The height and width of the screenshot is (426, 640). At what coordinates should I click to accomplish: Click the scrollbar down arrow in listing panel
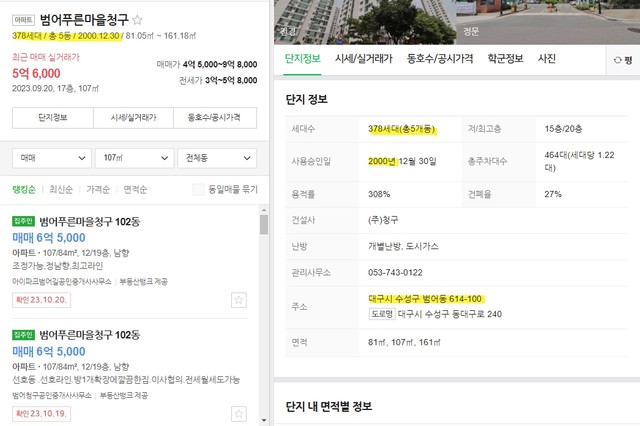click(264, 420)
